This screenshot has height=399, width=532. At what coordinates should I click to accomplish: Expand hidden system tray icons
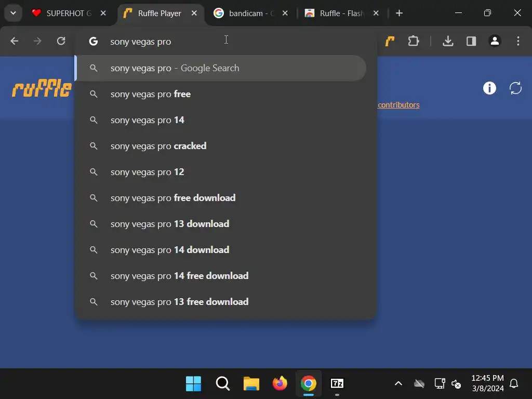398,383
